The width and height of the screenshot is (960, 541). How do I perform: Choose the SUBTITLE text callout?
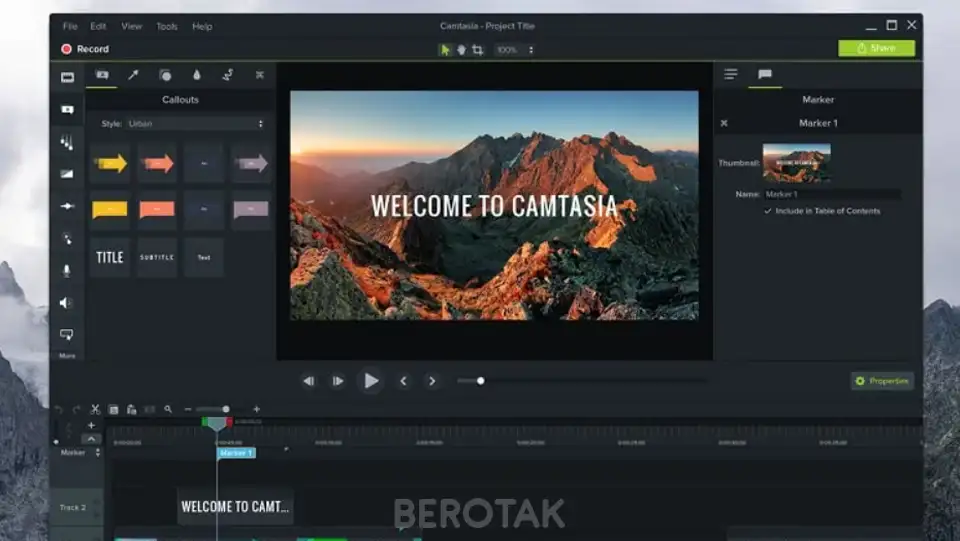click(x=157, y=258)
